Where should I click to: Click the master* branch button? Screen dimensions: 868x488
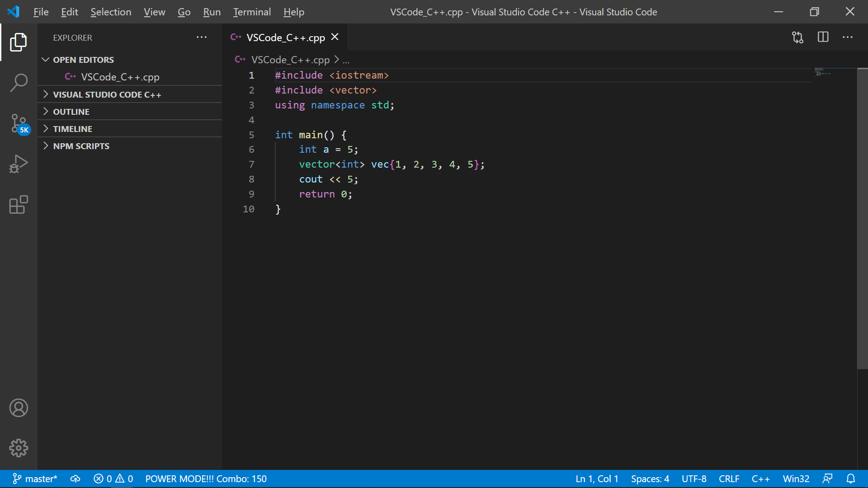(35, 479)
